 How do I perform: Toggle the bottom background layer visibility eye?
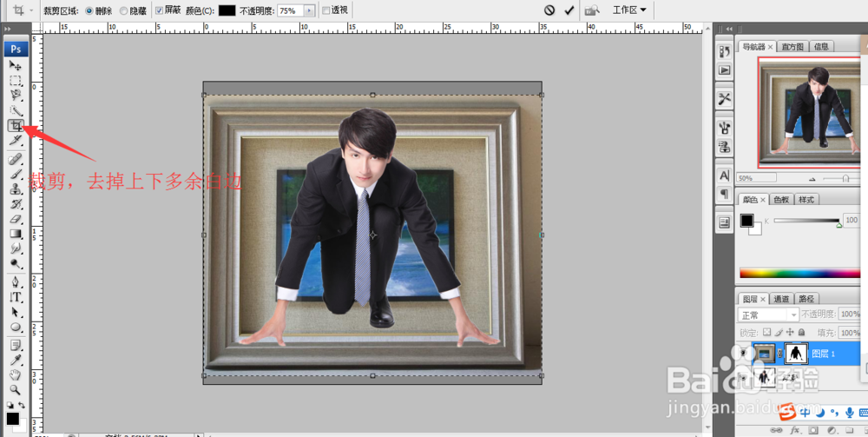coord(742,377)
